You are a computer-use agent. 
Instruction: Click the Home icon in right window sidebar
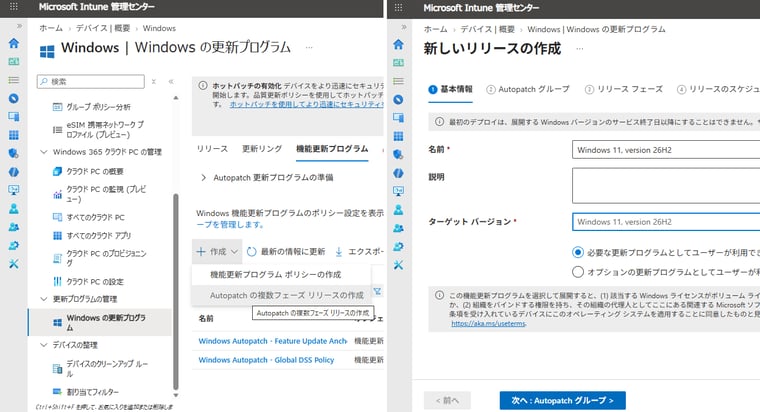[x=398, y=45]
